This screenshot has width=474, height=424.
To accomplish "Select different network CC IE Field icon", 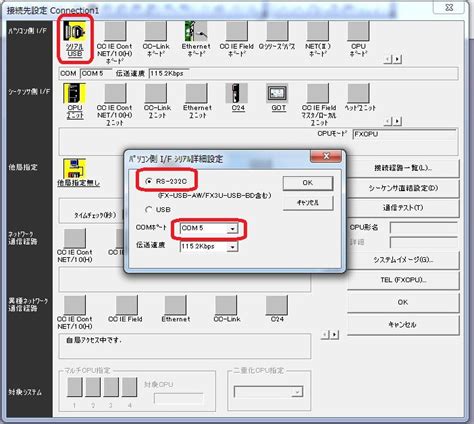I will pos(126,305).
